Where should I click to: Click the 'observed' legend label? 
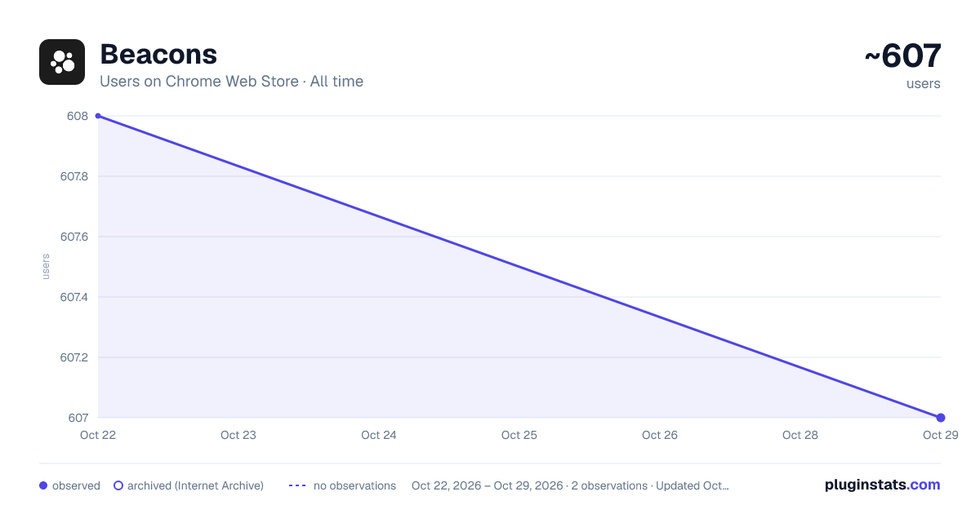(76, 485)
